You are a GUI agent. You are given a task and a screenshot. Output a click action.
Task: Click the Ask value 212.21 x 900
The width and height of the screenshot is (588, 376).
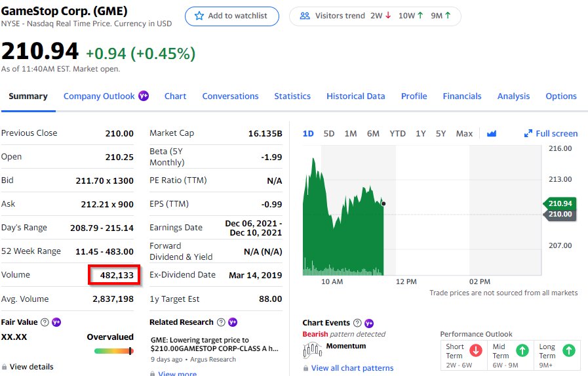pos(108,204)
